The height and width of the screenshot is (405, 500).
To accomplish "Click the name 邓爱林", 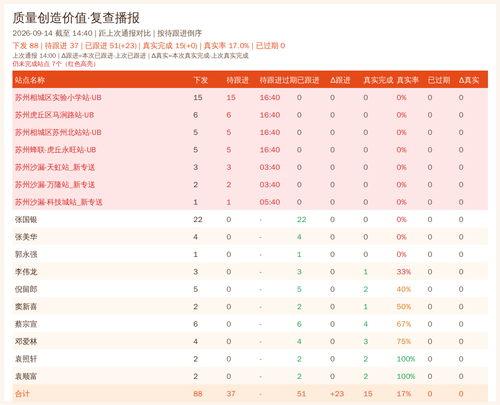I will 26,341.
